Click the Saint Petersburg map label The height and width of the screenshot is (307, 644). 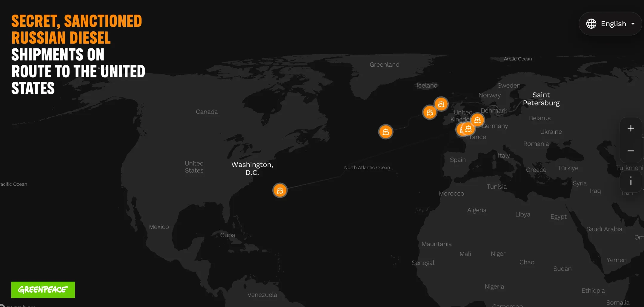(541, 99)
